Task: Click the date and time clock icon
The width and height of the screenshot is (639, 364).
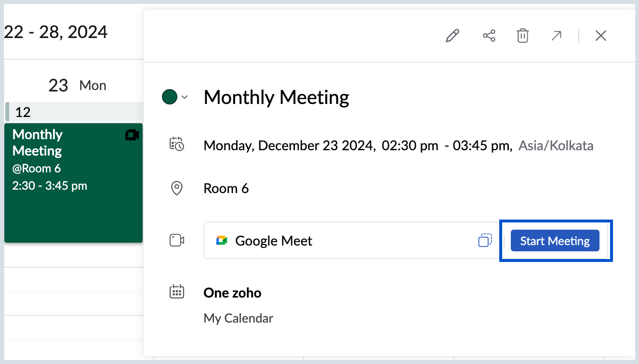Action: (x=177, y=145)
